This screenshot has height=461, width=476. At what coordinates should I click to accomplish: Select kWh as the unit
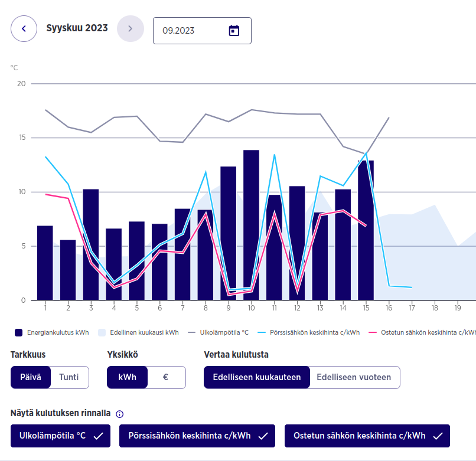(x=127, y=377)
